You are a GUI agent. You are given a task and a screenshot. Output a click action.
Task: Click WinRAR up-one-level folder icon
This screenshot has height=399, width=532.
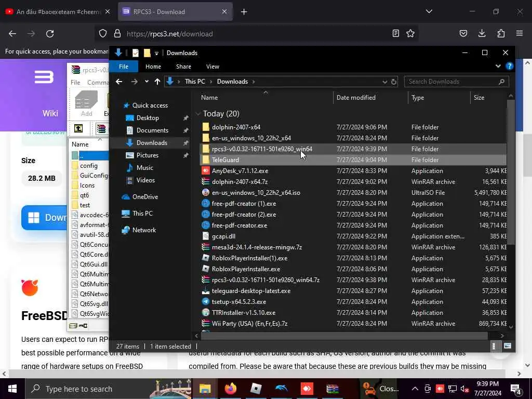tap(78, 129)
